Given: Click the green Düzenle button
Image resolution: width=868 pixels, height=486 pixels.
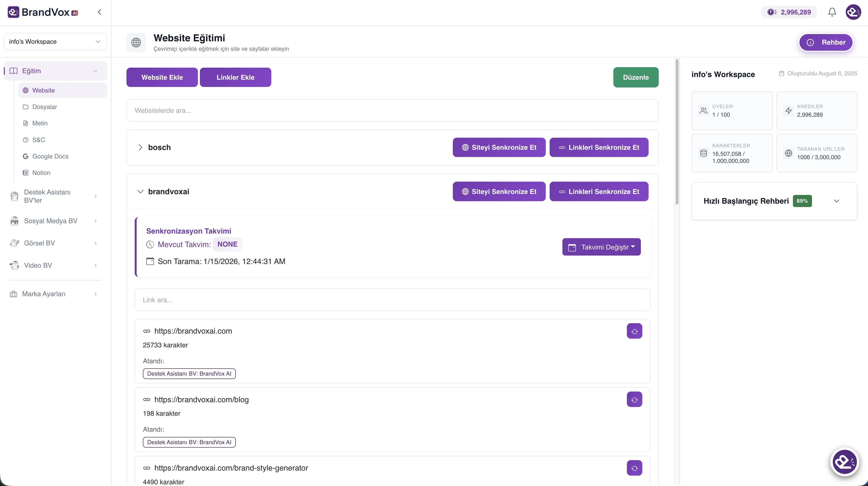Looking at the screenshot, I should pos(636,77).
